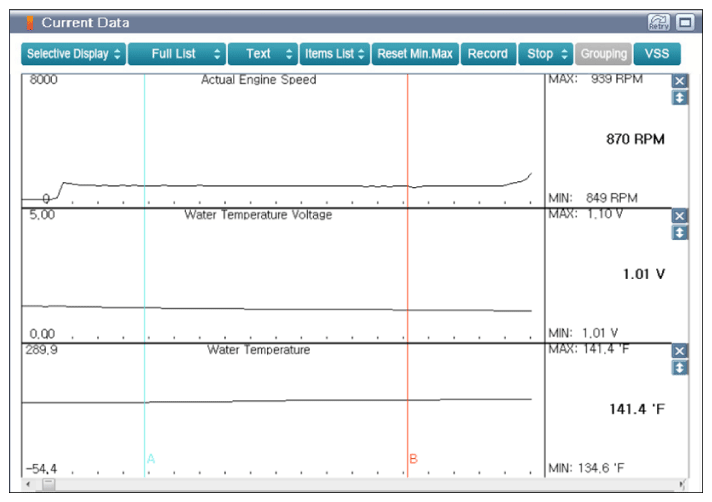This screenshot has height=502, width=712.
Task: Close the Water Temperature graph
Action: [679, 351]
